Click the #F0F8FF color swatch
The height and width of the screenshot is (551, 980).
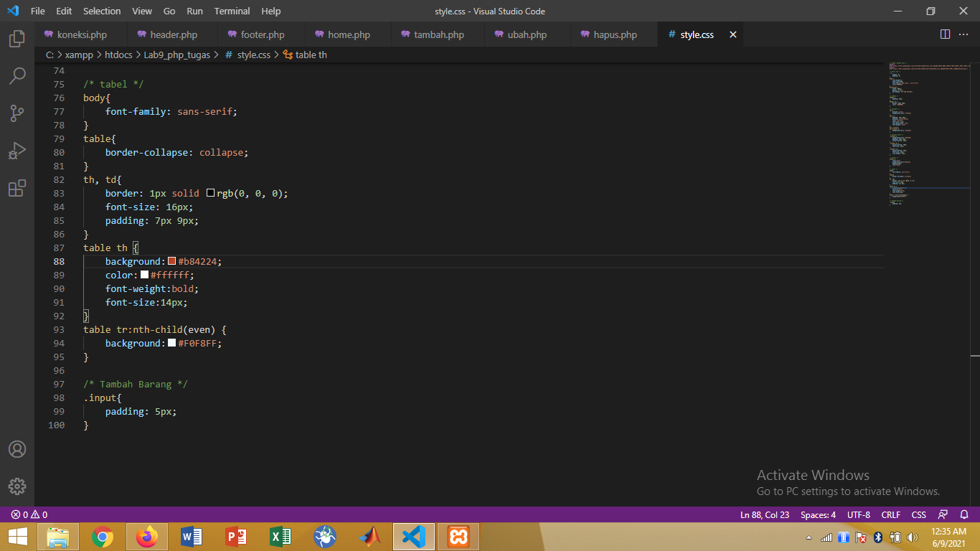coord(172,343)
